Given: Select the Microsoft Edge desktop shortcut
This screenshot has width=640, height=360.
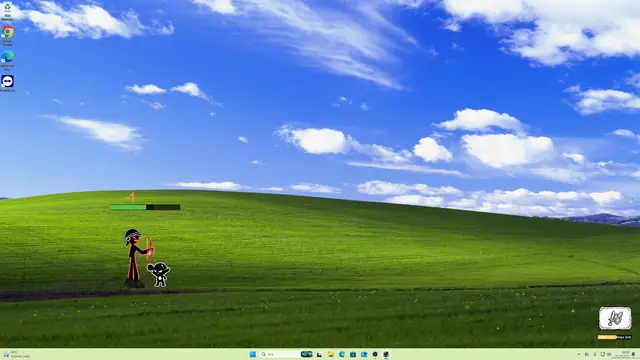Looking at the screenshot, I should (7, 60).
